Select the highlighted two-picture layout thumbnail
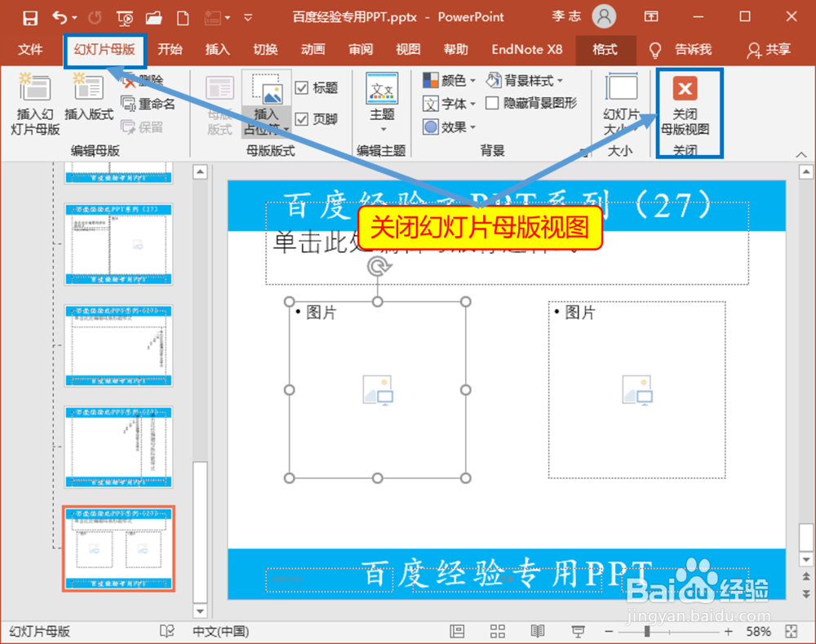 [118, 549]
